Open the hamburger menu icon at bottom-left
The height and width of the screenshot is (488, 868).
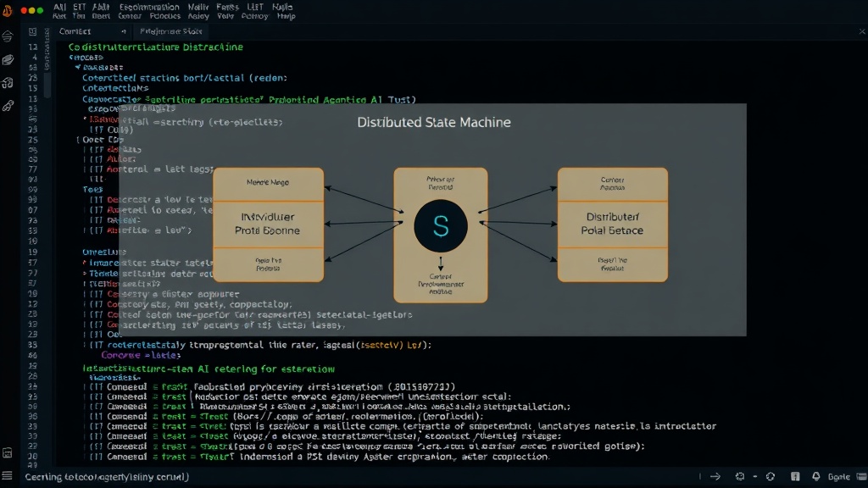7,476
